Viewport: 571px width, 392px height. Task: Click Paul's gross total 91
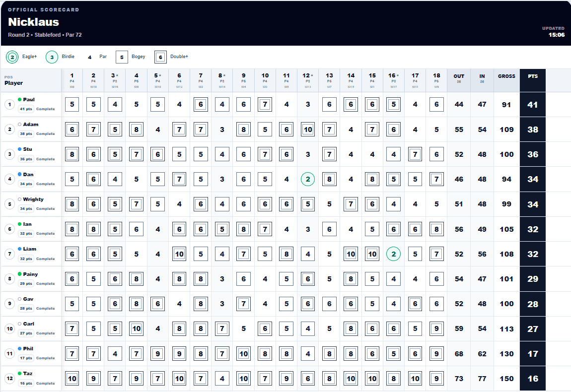point(506,105)
